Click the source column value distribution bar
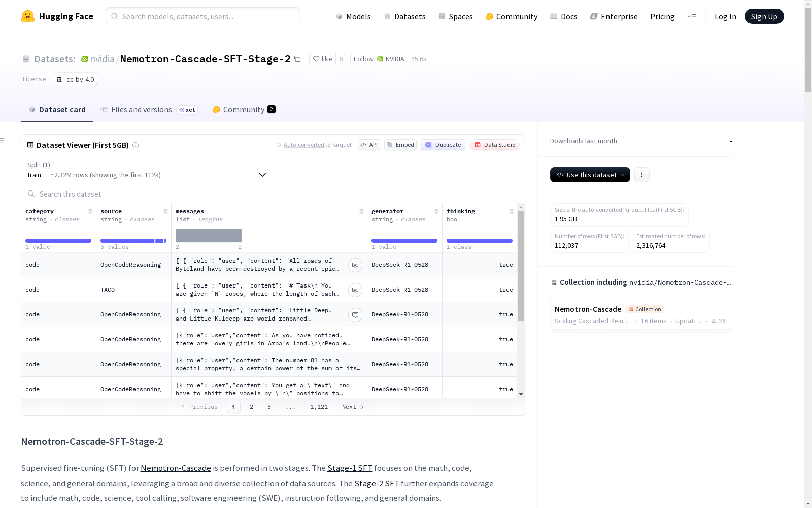The width and height of the screenshot is (812, 508). tap(133, 241)
